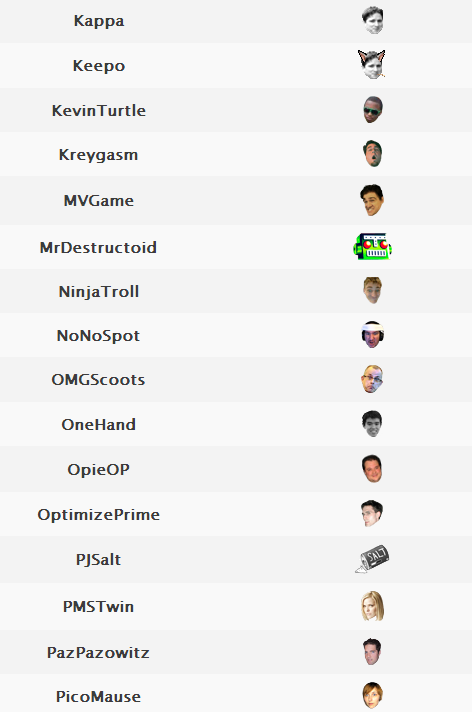Select the PazPazowitz text entry

coord(98,653)
